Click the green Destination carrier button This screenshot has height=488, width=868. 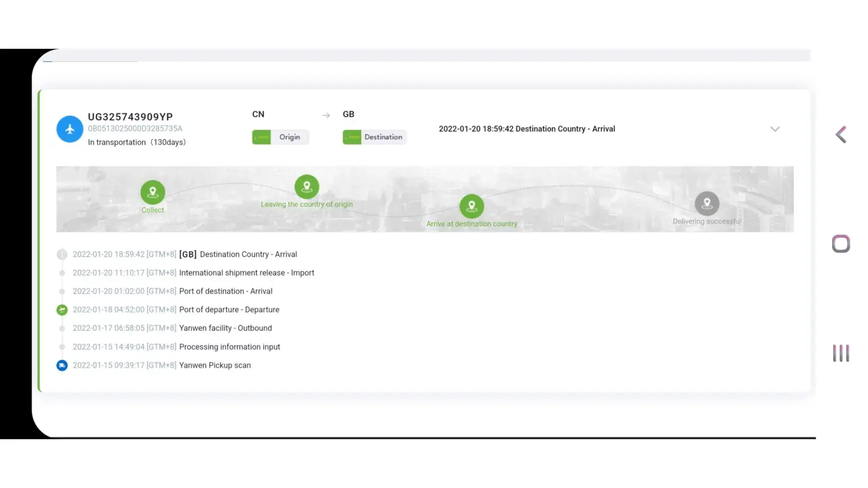point(375,137)
